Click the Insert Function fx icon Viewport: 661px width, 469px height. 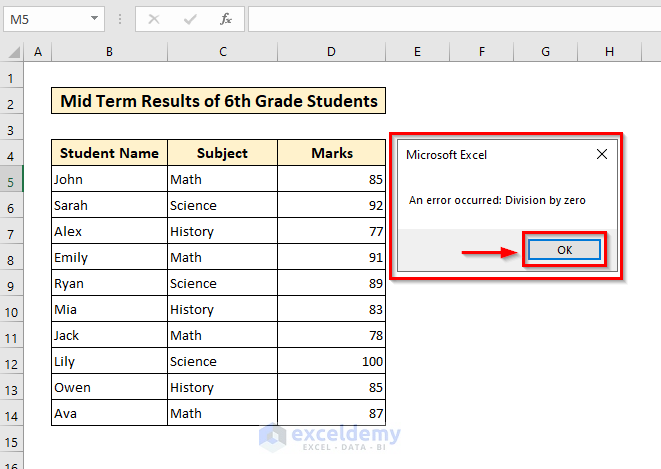click(226, 19)
